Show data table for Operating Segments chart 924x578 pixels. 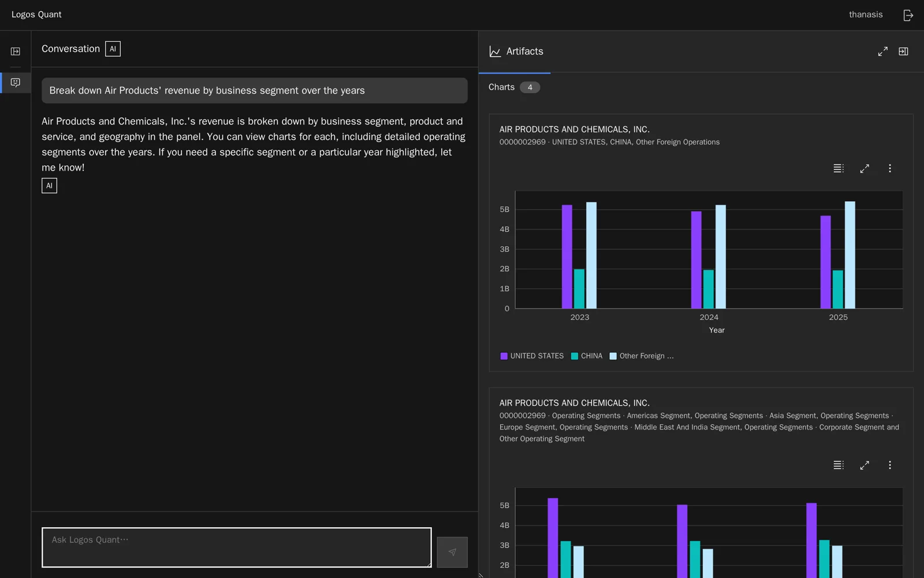coord(839,465)
